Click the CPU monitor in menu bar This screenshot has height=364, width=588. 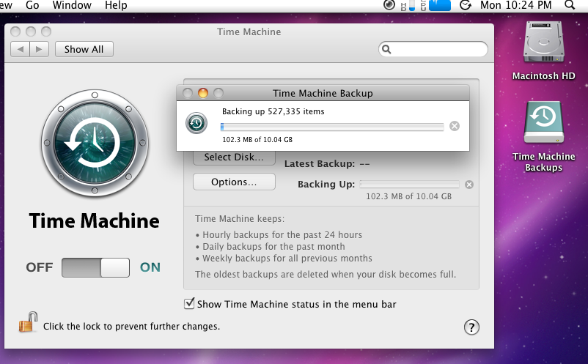coord(436,5)
